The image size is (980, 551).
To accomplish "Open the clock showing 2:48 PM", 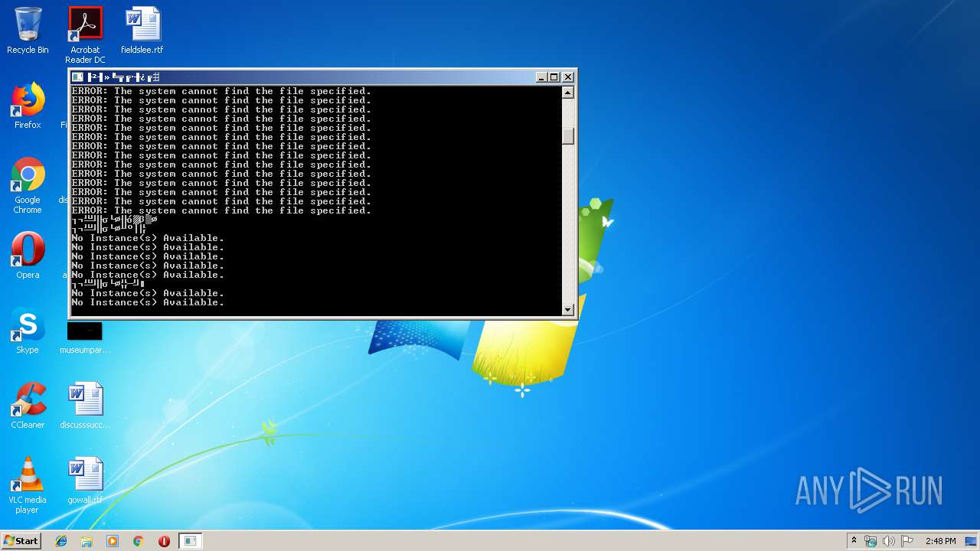I will tap(940, 541).
